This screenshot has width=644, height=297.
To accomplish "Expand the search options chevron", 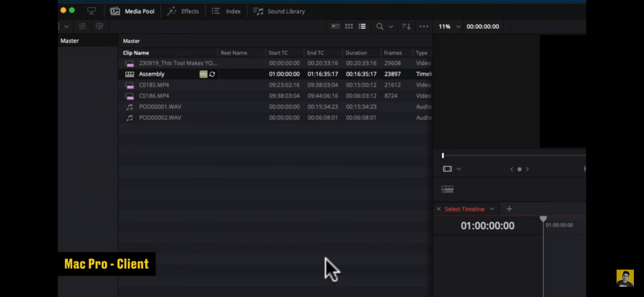I will click(x=391, y=26).
